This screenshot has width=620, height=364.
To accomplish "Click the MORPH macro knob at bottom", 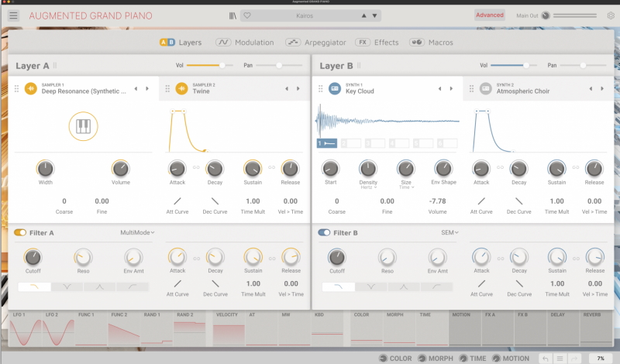I will [x=422, y=359].
